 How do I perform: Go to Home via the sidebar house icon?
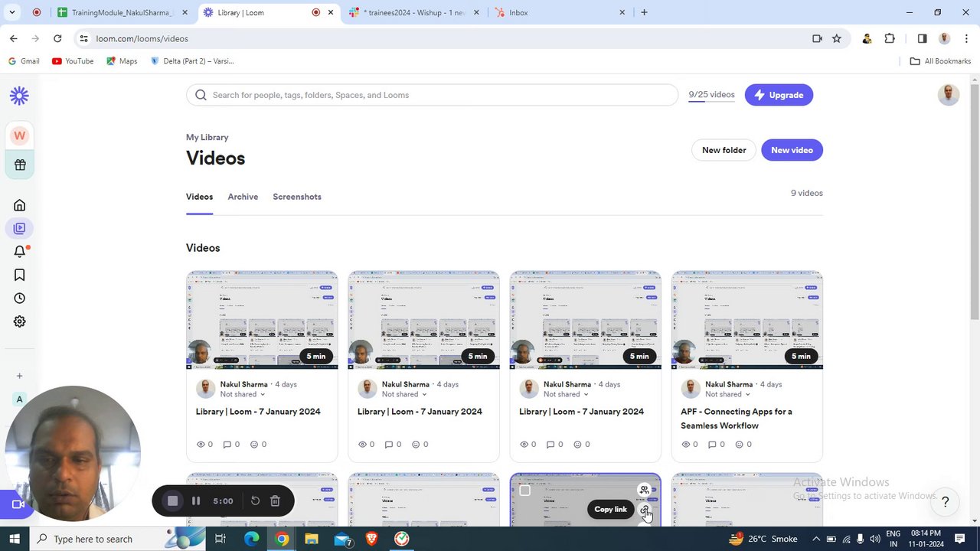coord(19,205)
